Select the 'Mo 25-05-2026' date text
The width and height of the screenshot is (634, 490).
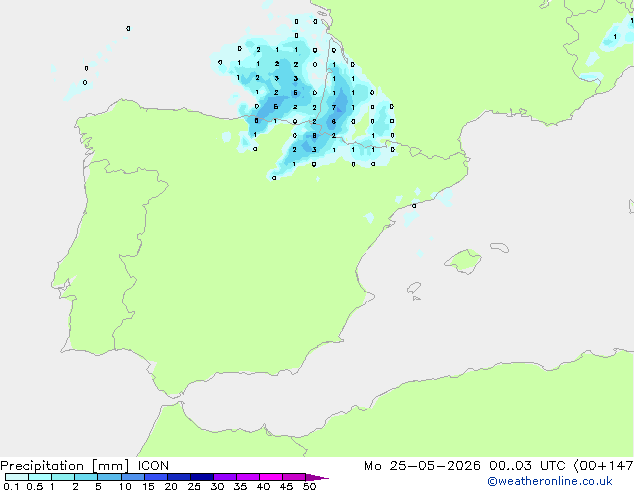pos(422,466)
